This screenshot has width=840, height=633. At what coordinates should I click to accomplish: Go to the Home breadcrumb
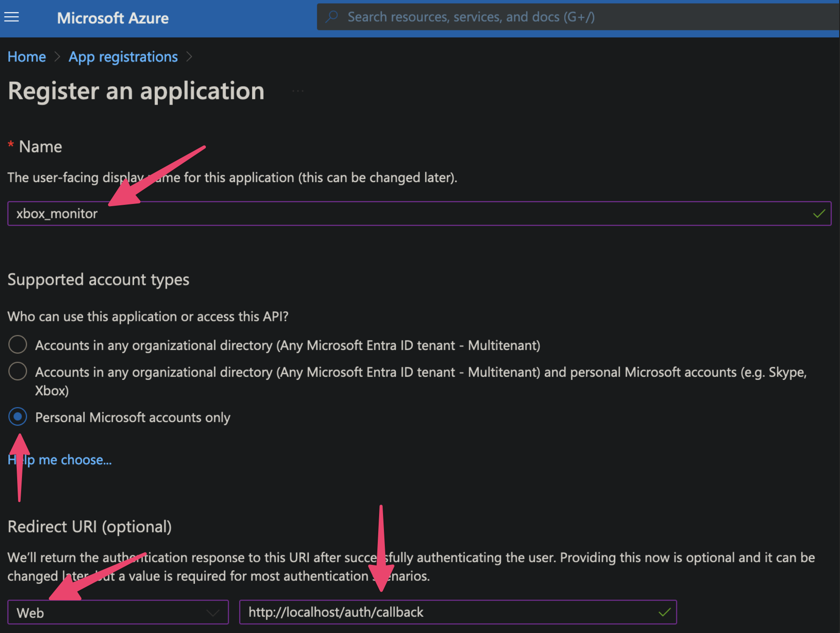point(27,57)
